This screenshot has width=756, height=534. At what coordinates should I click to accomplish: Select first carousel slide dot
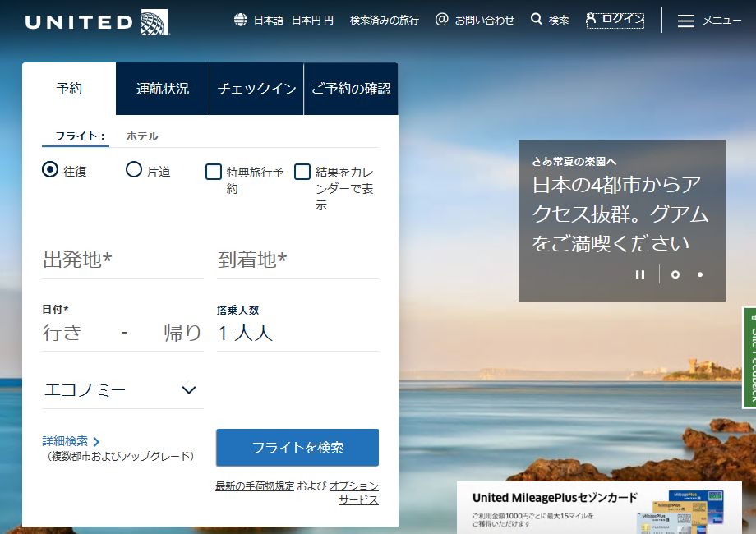coord(675,274)
